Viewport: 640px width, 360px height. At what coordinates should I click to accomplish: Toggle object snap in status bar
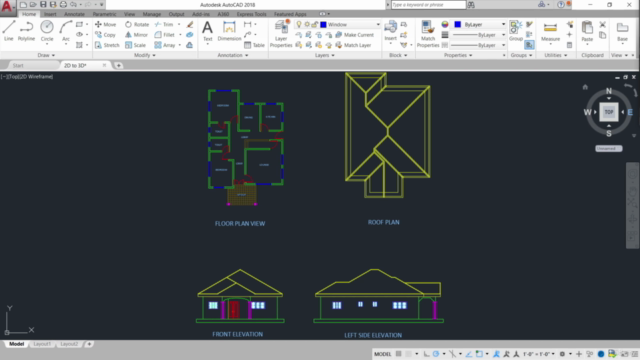pyautogui.click(x=479, y=354)
